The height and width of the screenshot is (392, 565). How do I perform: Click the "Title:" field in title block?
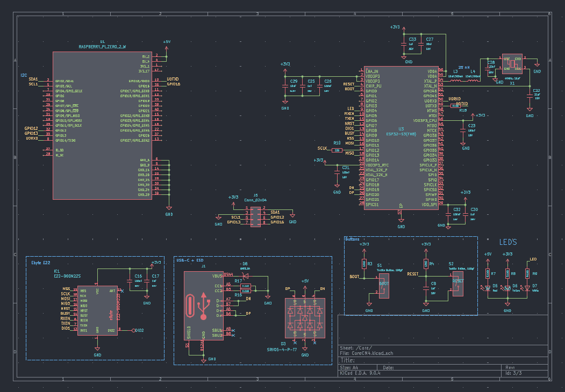pyautogui.click(x=348, y=360)
